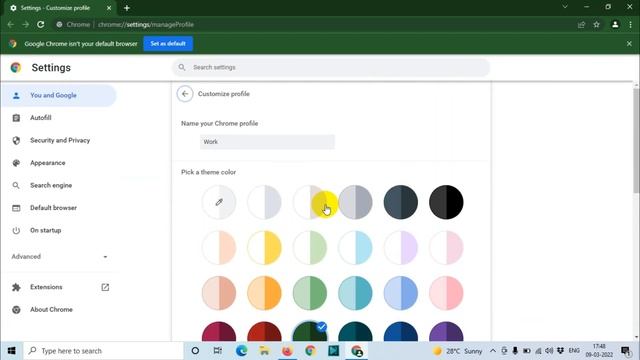Click Set as default button
The image size is (640, 360).
(168, 43)
